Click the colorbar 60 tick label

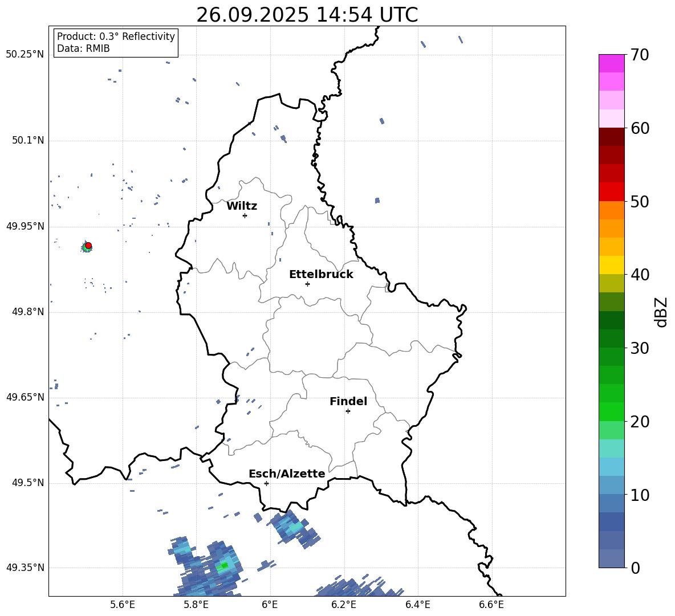click(640, 128)
